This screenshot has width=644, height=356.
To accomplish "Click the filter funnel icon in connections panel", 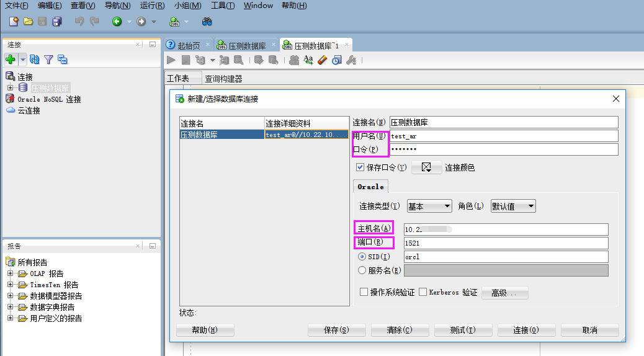I will (48, 60).
